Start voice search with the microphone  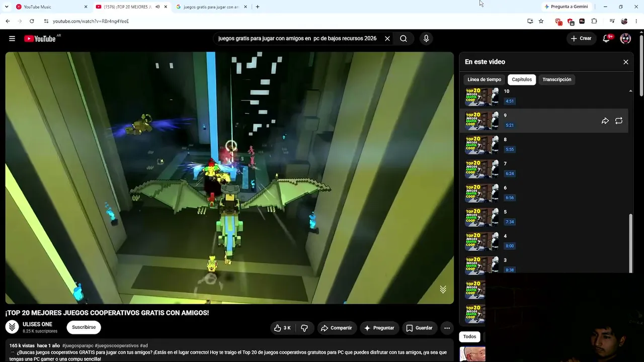pos(426,39)
